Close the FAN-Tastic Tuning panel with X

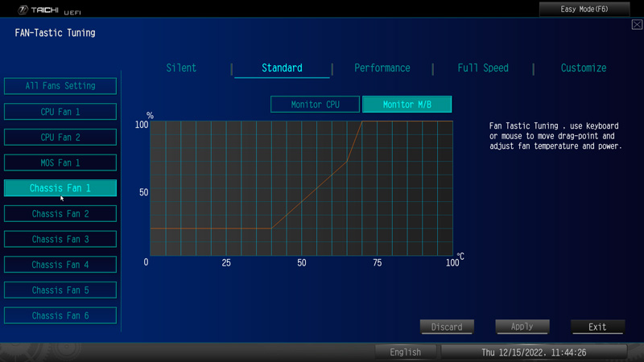[x=637, y=25]
